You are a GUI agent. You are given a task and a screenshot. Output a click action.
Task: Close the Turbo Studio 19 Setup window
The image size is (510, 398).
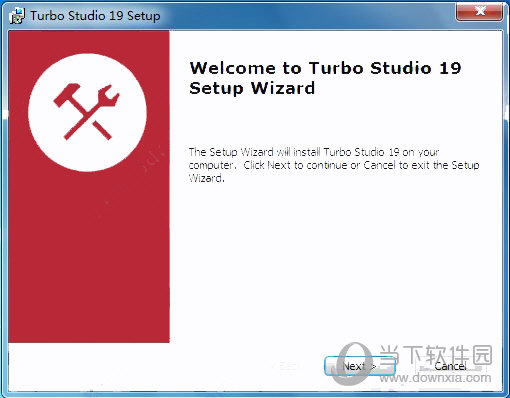[480, 12]
